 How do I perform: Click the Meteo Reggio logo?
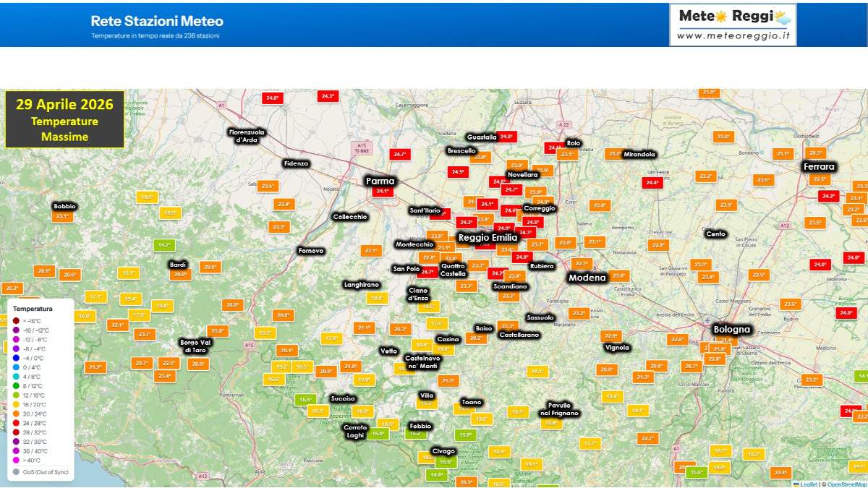733,25
